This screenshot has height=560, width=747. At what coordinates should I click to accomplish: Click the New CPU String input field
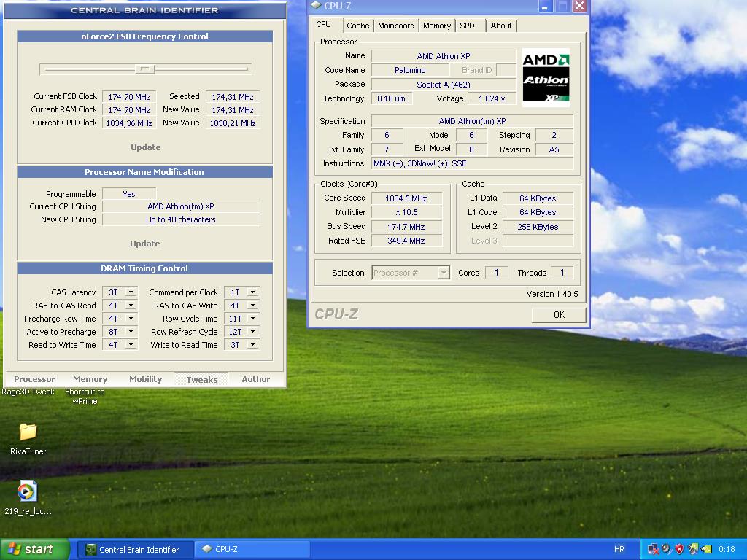pos(181,219)
